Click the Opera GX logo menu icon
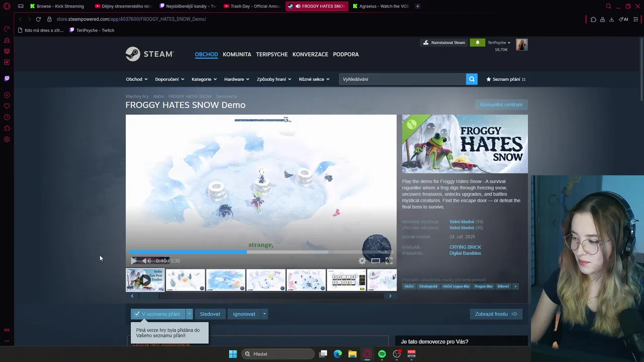 (7, 6)
